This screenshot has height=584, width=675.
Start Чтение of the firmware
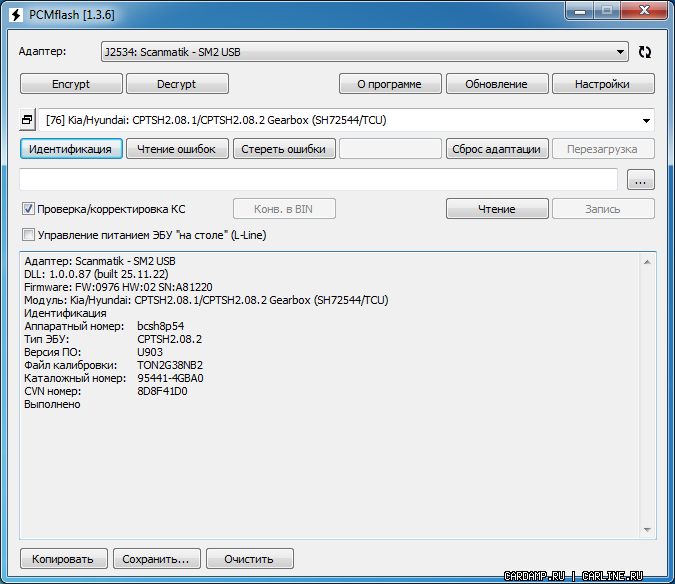point(497,209)
